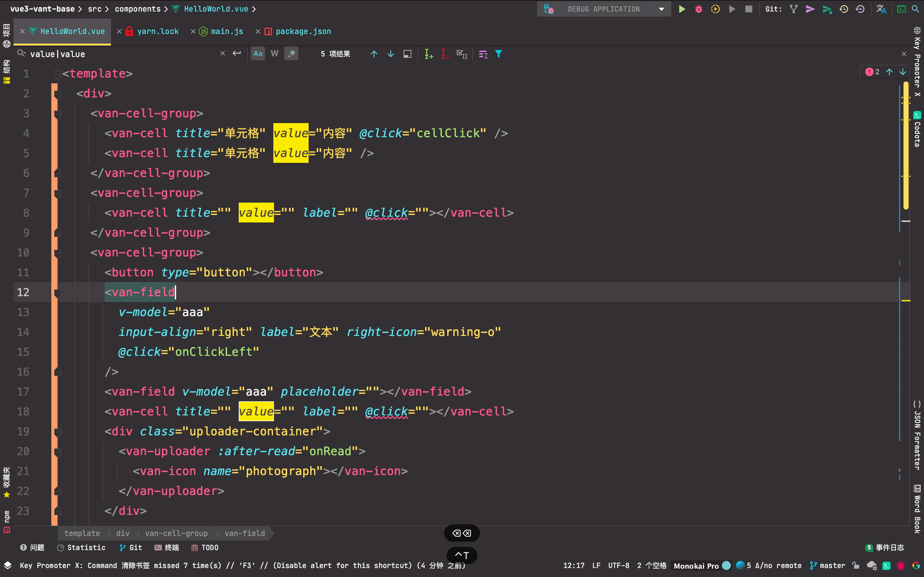
Task: Collapse the van-field fold on line 12
Action: (x=58, y=293)
